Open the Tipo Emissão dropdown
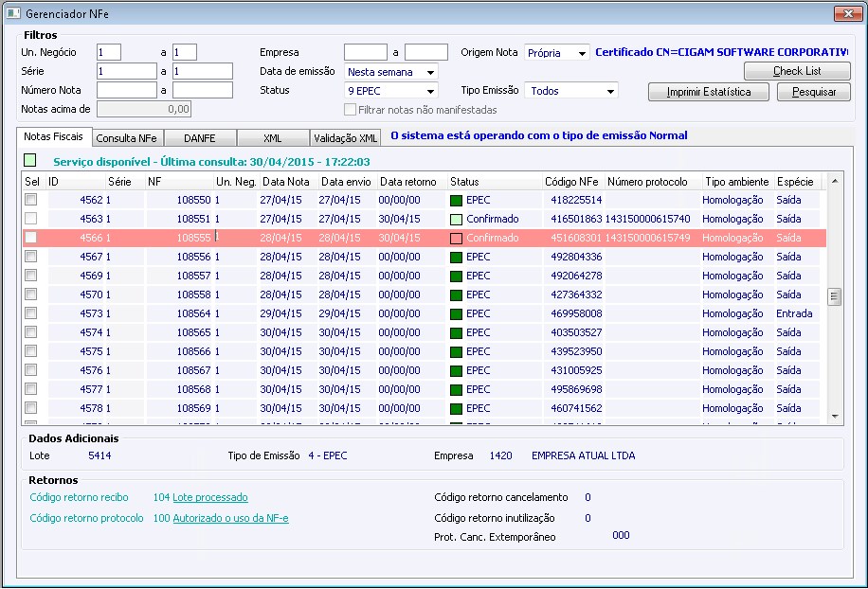The height and width of the screenshot is (589, 868). pos(610,91)
